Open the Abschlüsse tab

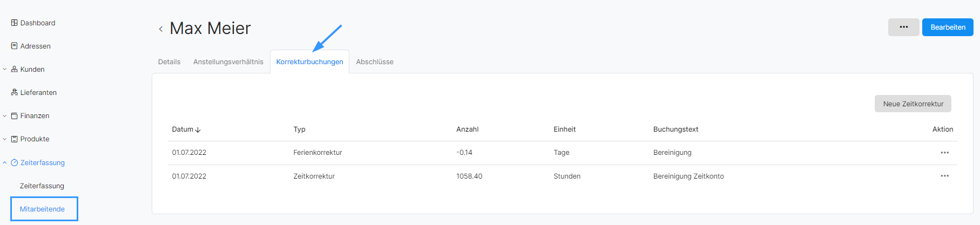pos(375,62)
